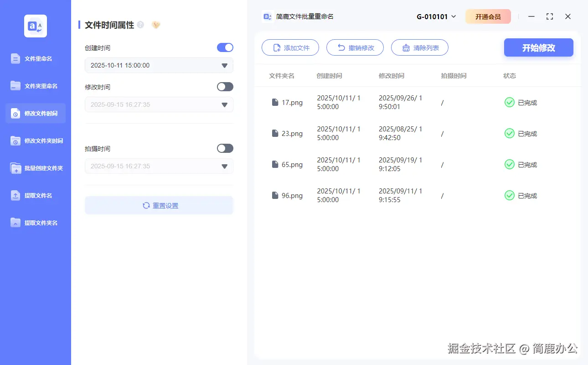This screenshot has width=588, height=365.
Task: Click the 添加文件 button
Action: (x=290, y=47)
